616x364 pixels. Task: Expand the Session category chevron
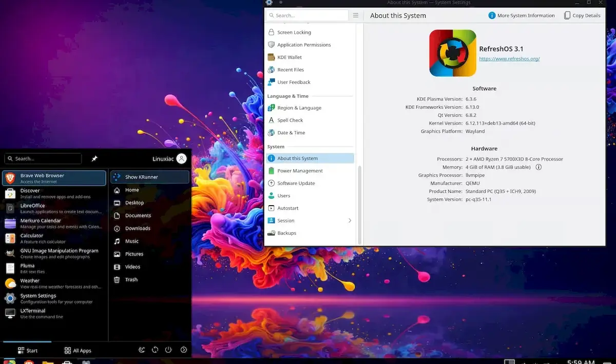pos(350,220)
